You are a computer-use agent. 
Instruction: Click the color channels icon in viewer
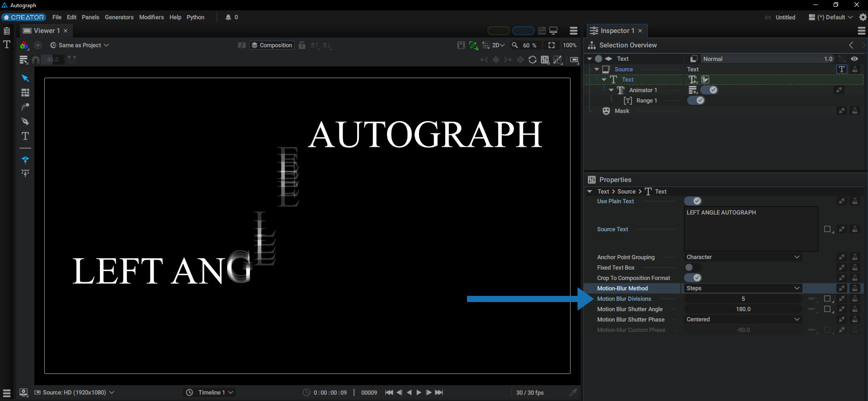[24, 45]
